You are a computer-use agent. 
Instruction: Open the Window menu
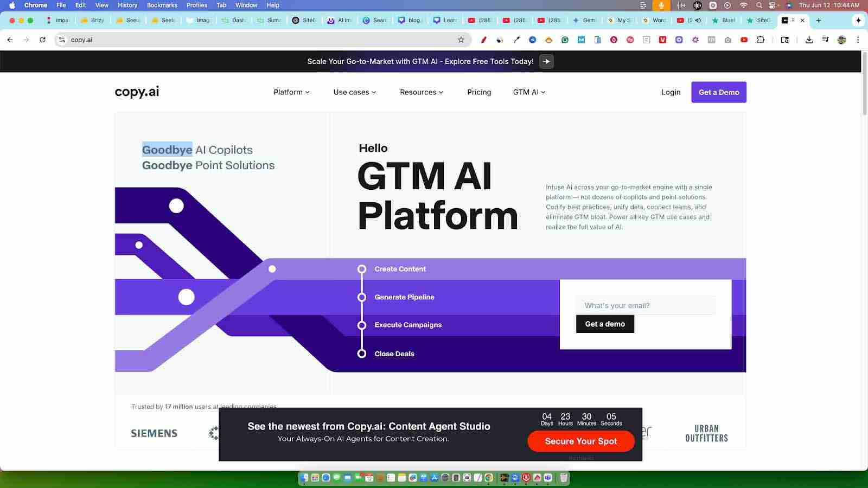click(246, 5)
